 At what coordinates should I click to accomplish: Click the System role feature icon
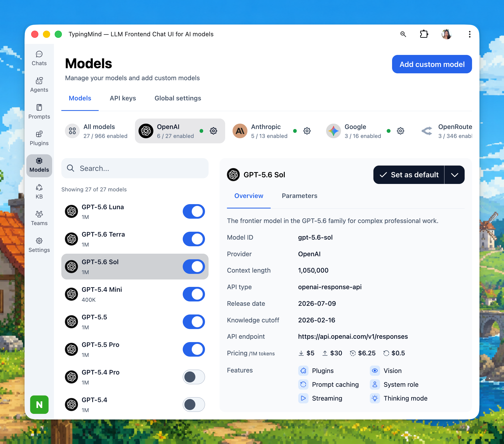[375, 384]
